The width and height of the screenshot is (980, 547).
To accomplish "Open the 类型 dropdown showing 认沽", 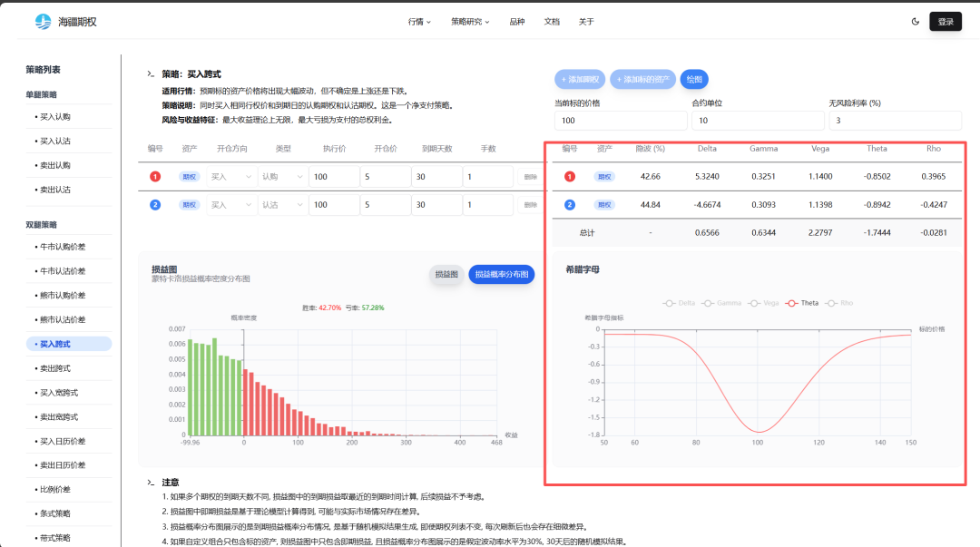I will tap(281, 205).
